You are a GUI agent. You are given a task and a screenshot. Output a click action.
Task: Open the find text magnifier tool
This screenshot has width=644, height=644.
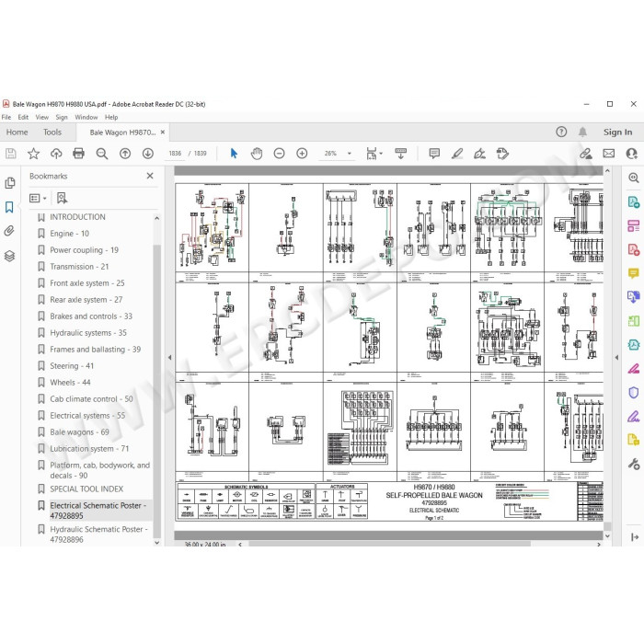[x=101, y=154]
